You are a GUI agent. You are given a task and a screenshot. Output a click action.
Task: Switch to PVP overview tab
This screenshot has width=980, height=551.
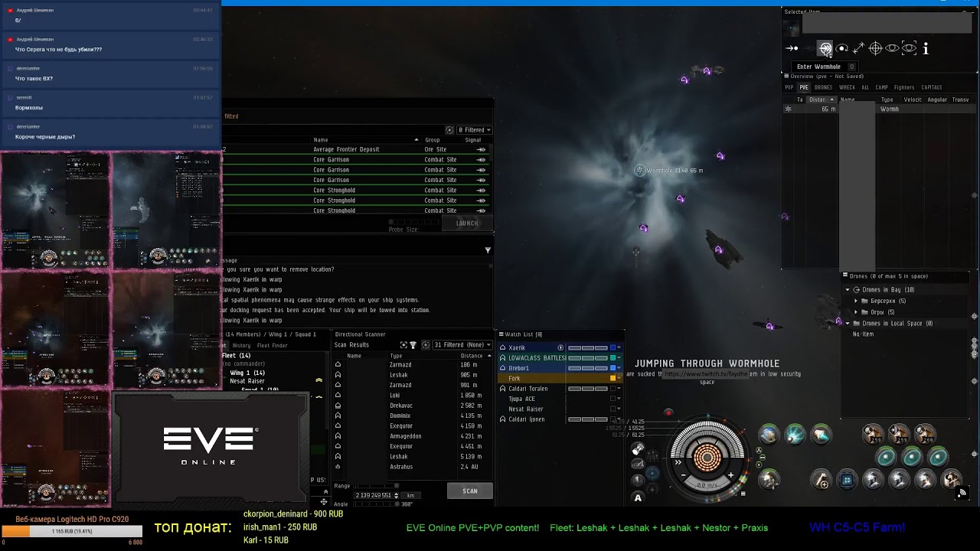tap(789, 87)
